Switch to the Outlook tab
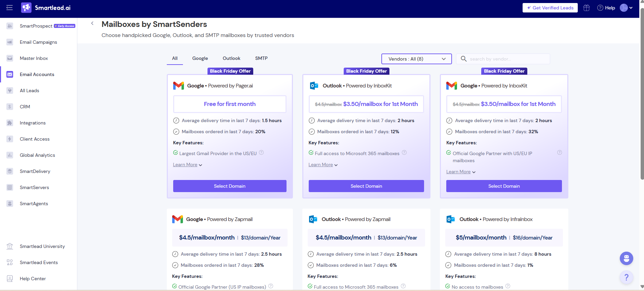Viewport: 644px width, 291px height. (231, 59)
